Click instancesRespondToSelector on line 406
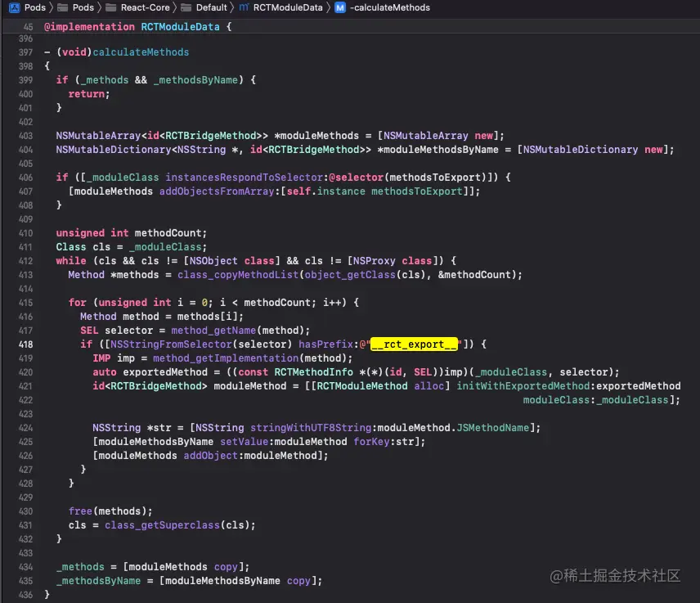 (244, 178)
